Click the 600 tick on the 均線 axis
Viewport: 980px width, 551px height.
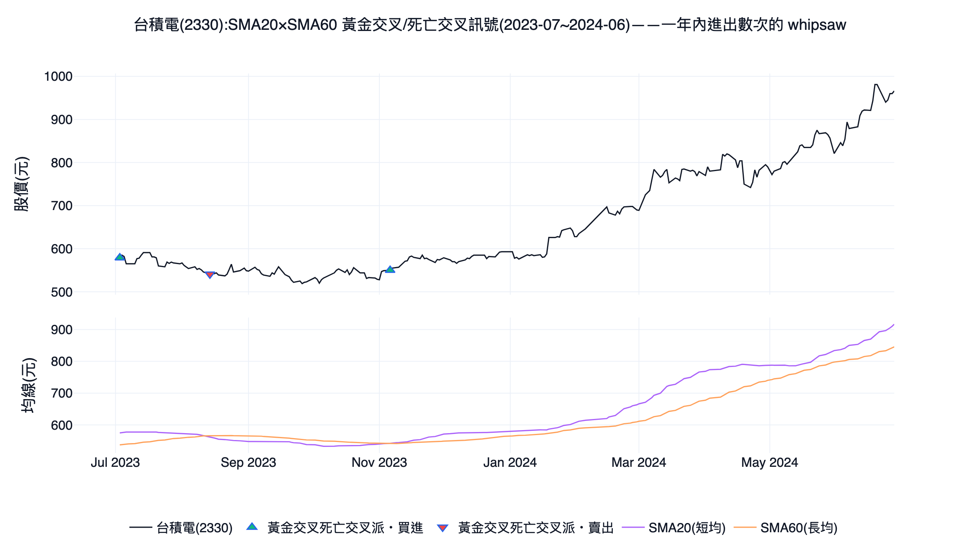(x=62, y=425)
